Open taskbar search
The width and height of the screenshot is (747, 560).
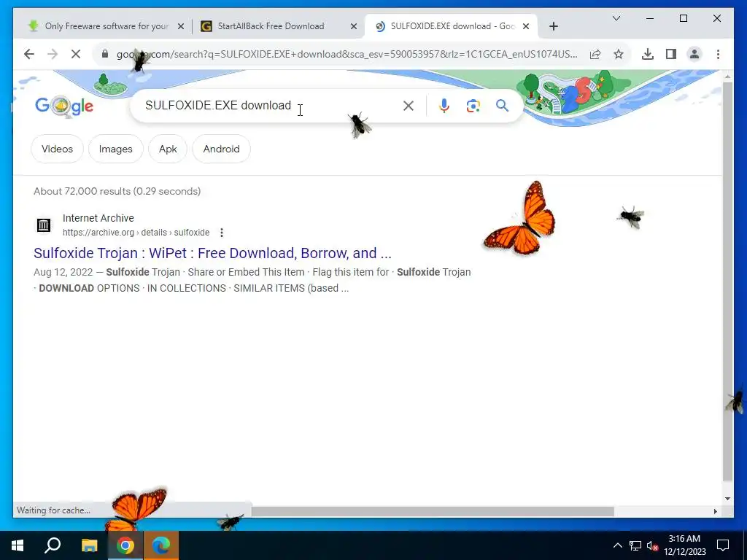53,545
